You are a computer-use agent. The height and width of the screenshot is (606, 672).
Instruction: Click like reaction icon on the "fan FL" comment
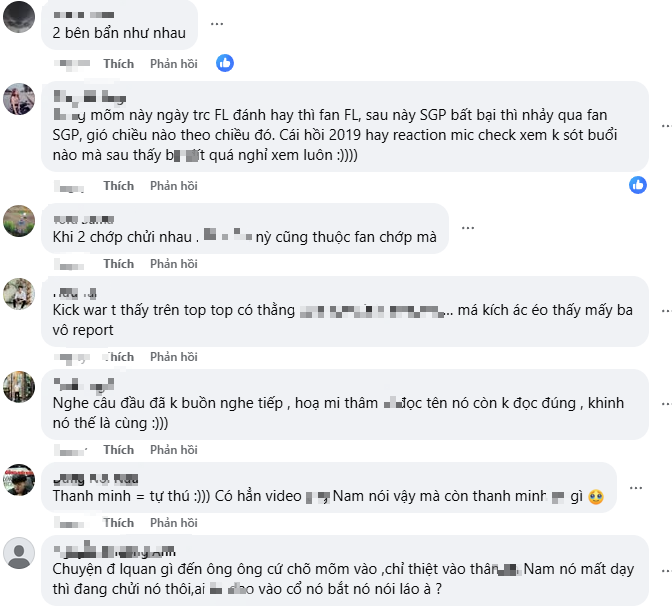pyautogui.click(x=638, y=185)
